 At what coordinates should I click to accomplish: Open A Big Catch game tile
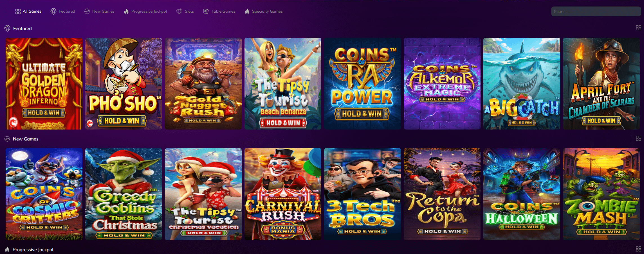tap(522, 83)
